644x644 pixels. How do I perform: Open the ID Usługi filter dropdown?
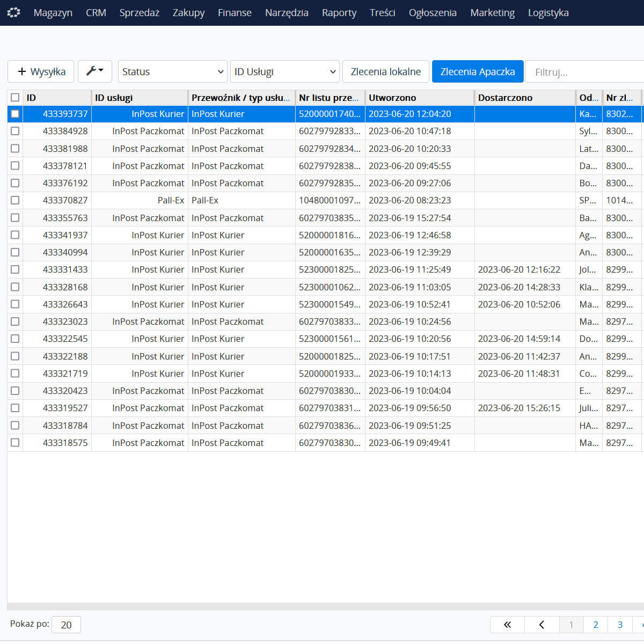(285, 71)
